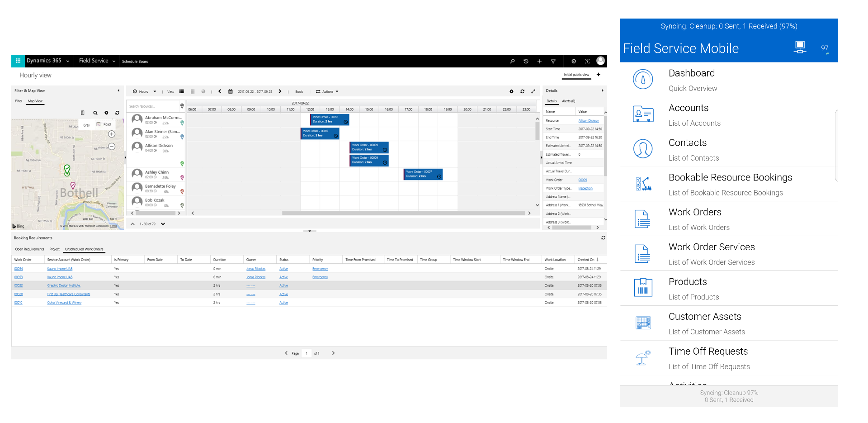Image resolution: width=868 pixels, height=423 pixels.
Task: Open the help question mark icon
Action: pos(587,61)
